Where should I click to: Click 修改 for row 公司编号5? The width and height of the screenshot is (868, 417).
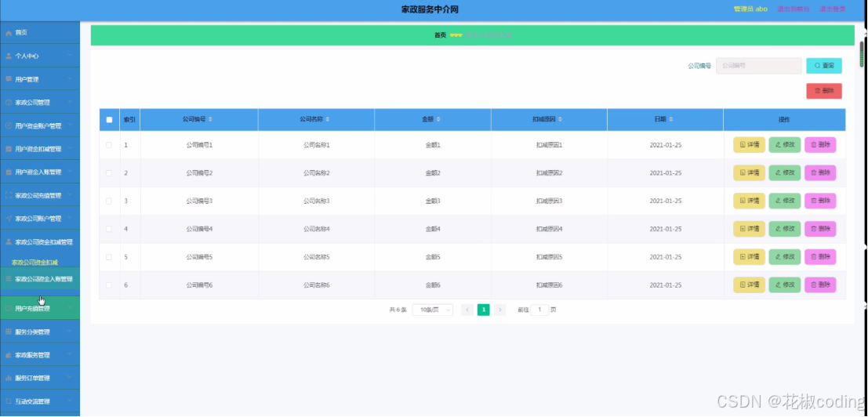[784, 256]
